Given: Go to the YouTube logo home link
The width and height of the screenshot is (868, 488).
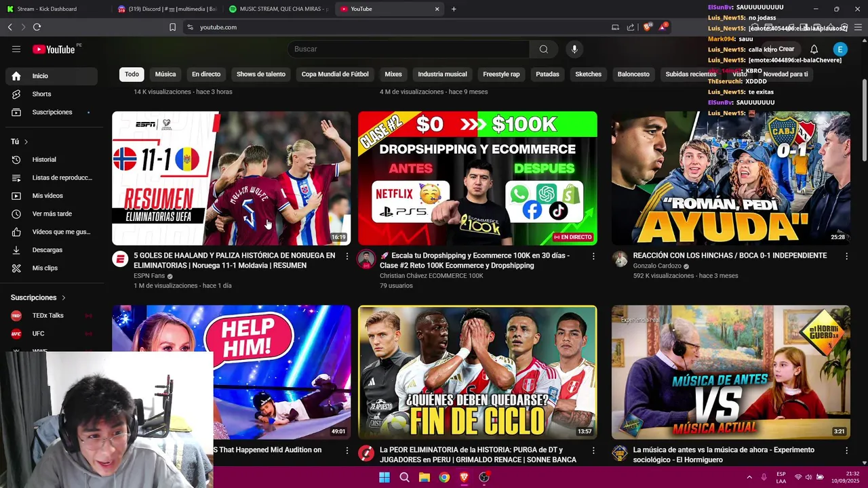Looking at the screenshot, I should (x=54, y=49).
